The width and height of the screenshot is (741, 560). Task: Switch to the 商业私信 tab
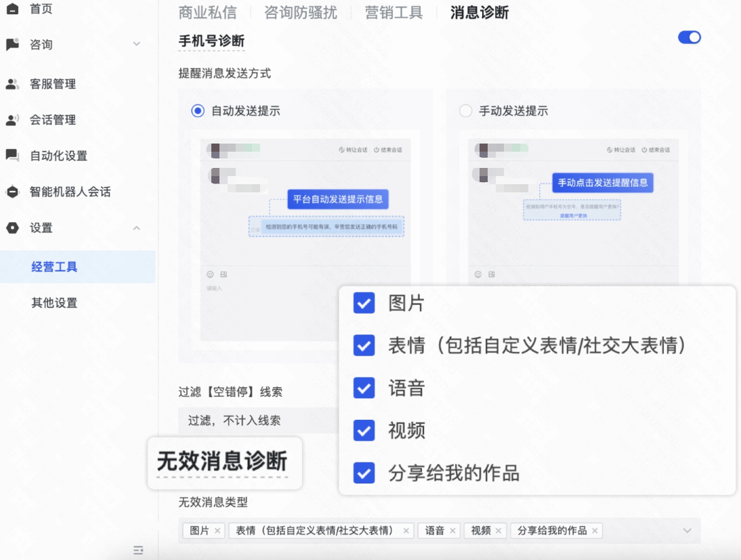click(207, 12)
